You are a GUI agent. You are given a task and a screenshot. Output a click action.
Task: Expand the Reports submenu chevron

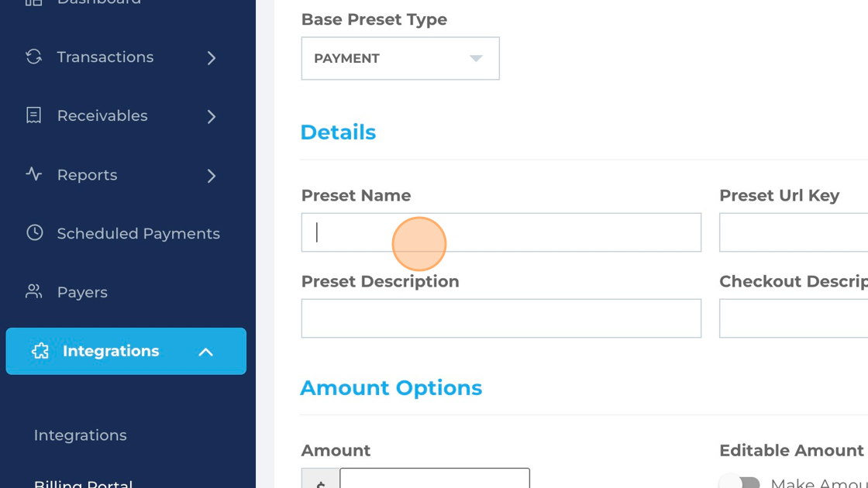pyautogui.click(x=212, y=175)
